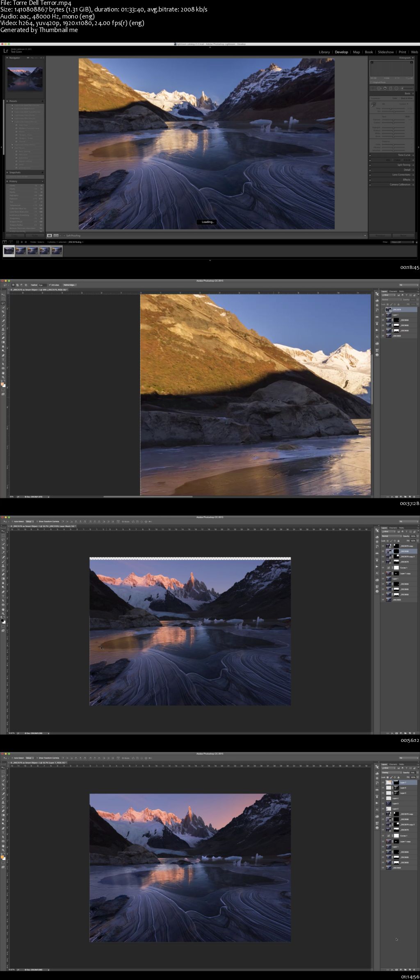This screenshot has width=420, height=980.
Task: Click the TK panel icon in 01:14:56 frame
Action: point(377,767)
